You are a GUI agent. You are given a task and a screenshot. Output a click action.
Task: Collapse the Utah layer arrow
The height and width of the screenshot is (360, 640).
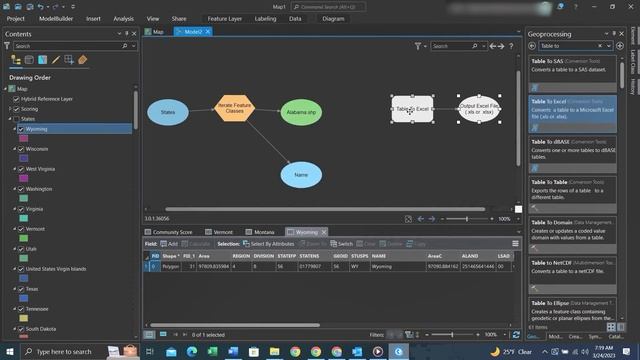(15, 249)
